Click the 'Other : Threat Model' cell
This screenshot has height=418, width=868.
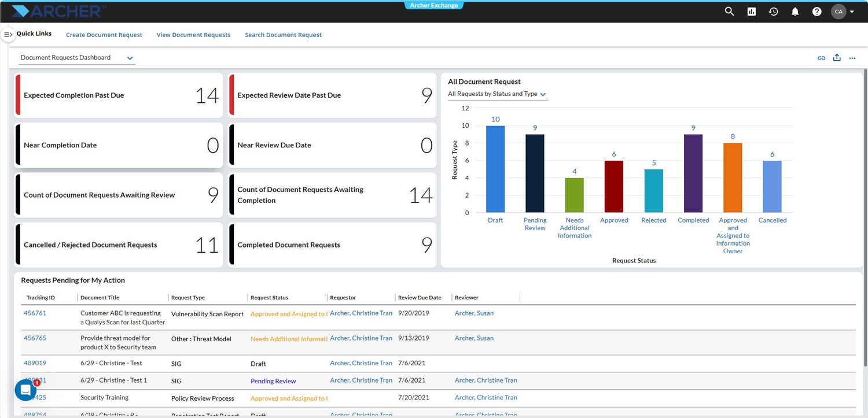pyautogui.click(x=201, y=339)
